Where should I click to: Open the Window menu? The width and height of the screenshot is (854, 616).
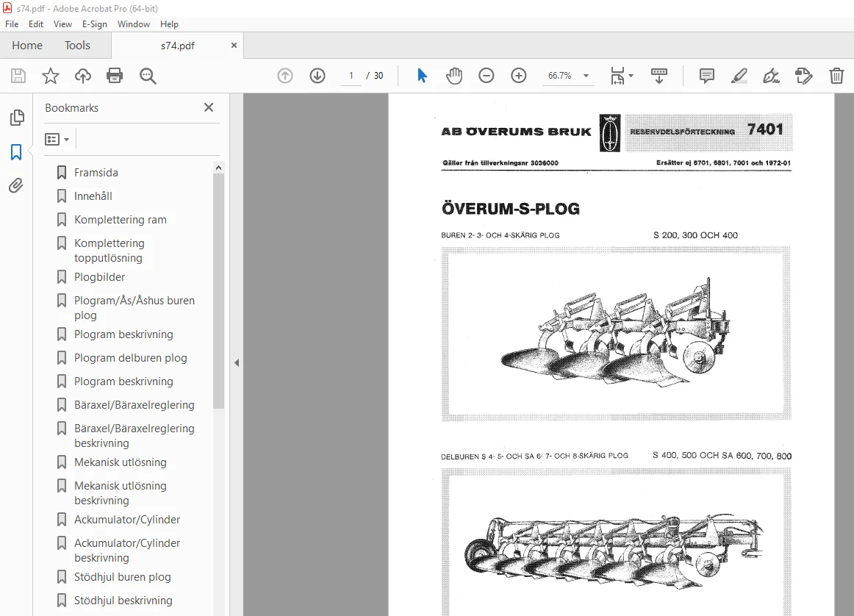click(x=134, y=24)
